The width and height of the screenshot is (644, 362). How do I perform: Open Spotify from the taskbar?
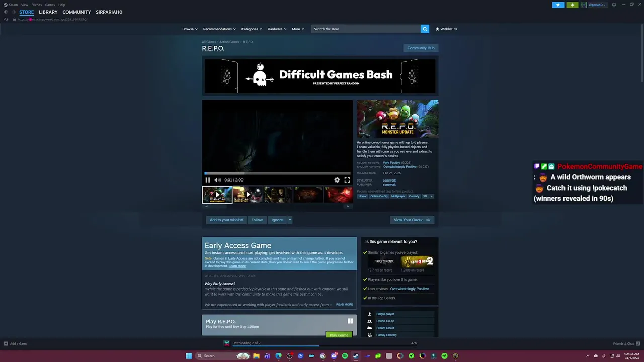[x=345, y=356]
